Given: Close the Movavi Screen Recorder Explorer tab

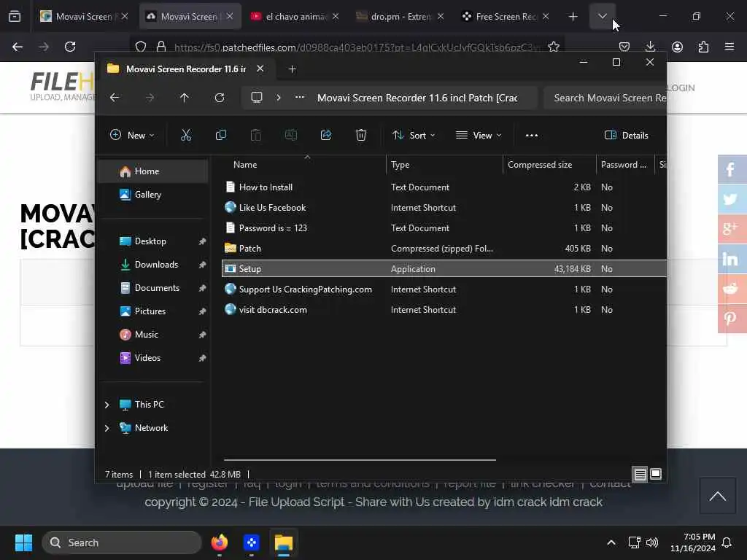Looking at the screenshot, I should click(x=260, y=69).
